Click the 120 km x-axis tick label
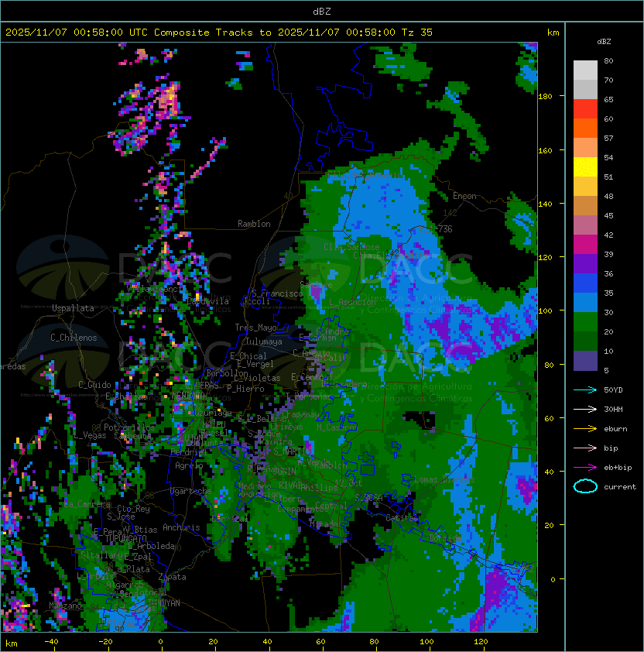Screen dimensions: 644x652 (481, 642)
